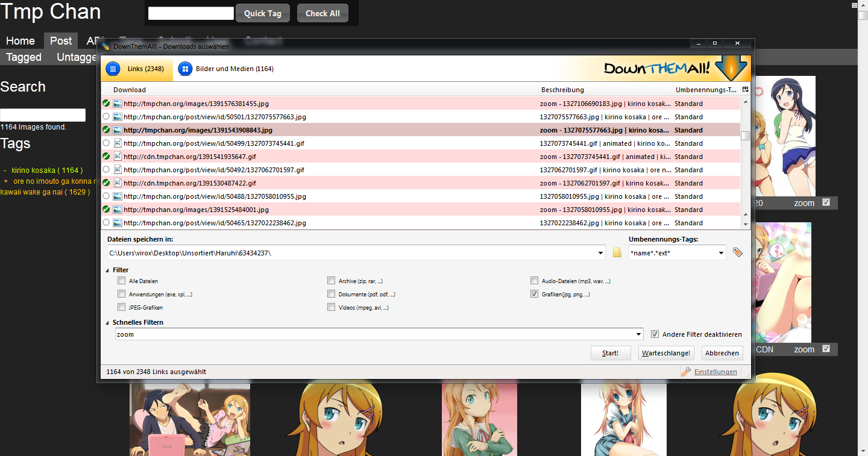This screenshot has height=456, width=868.
Task: Click file icon of cdn 1391541935647.gif row
Action: [118, 157]
